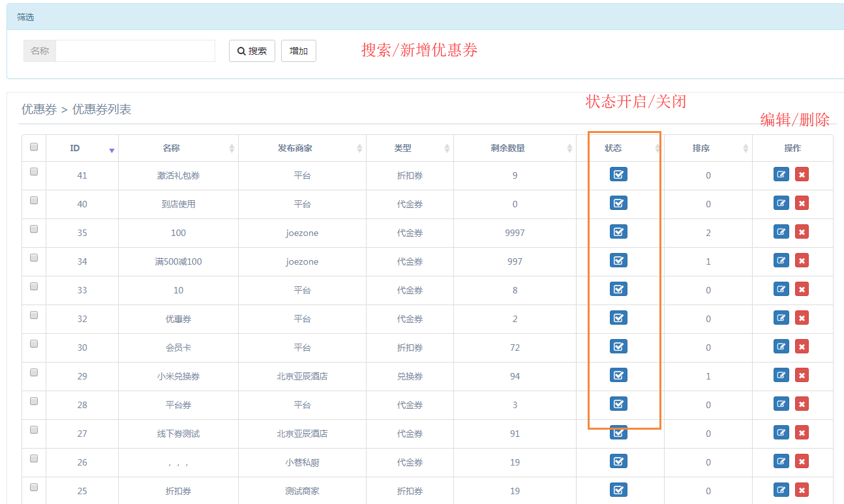Select row checkbox for ID 30
Screen dimensions: 844x504
(34, 344)
